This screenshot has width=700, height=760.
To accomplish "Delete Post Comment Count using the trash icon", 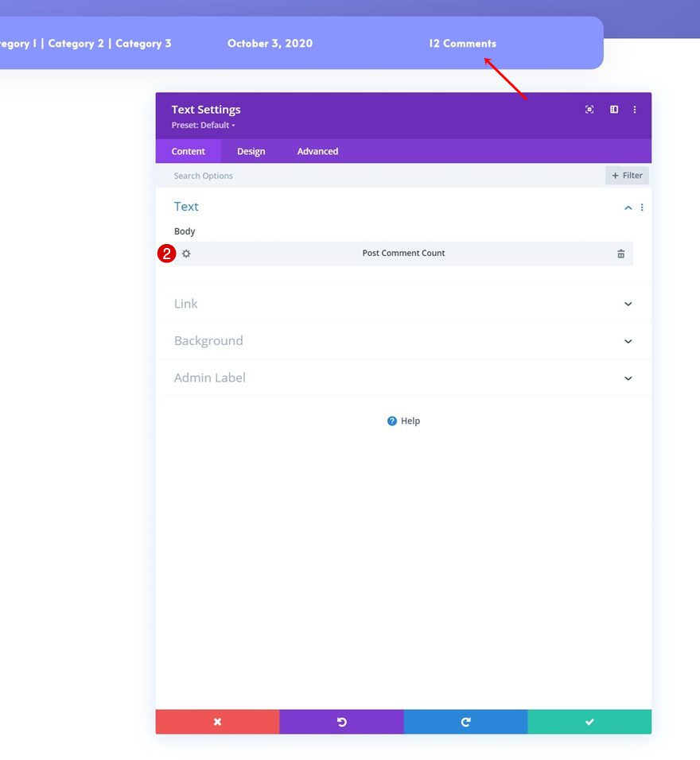I will (620, 253).
